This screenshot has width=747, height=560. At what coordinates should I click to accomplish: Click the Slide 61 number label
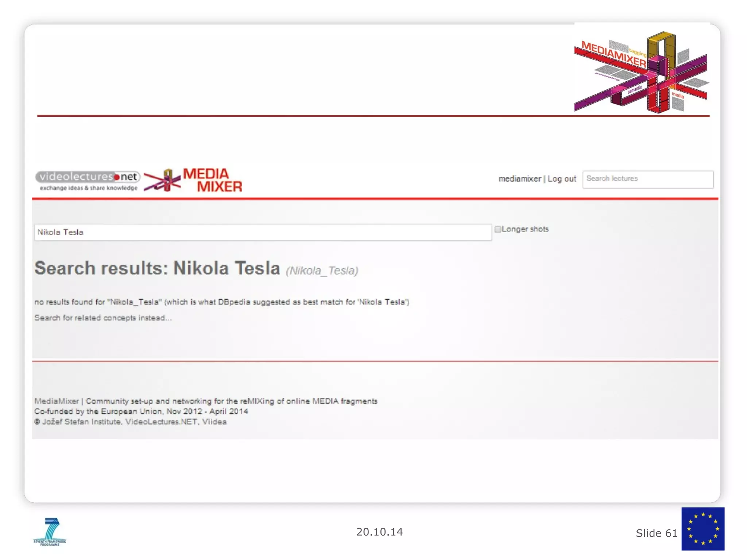tap(656, 533)
